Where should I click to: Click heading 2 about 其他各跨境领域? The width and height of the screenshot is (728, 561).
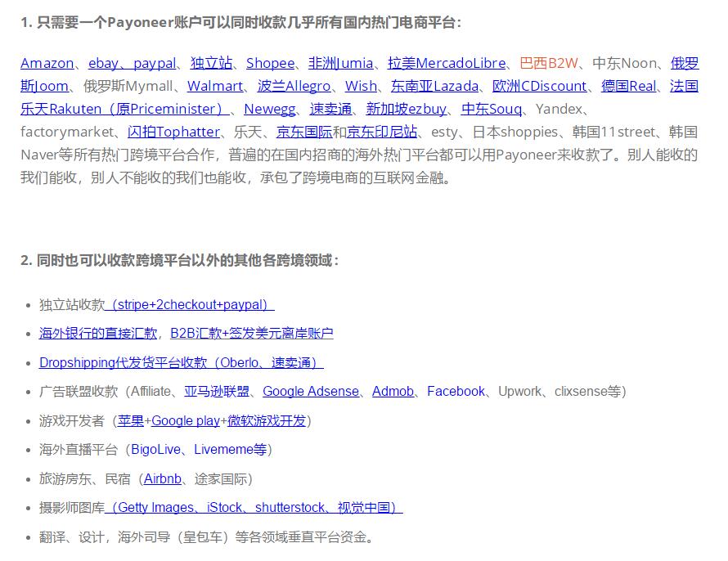pyautogui.click(x=179, y=260)
